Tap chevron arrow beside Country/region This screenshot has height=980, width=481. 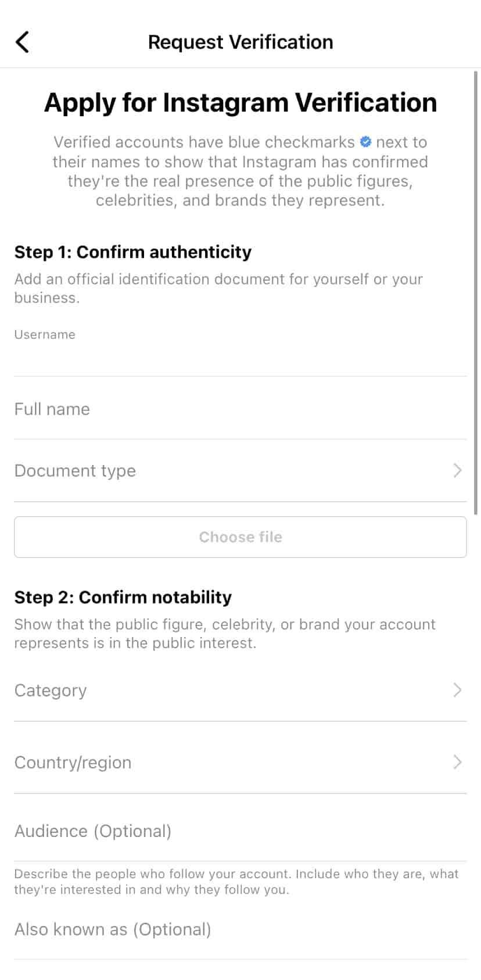pyautogui.click(x=457, y=762)
